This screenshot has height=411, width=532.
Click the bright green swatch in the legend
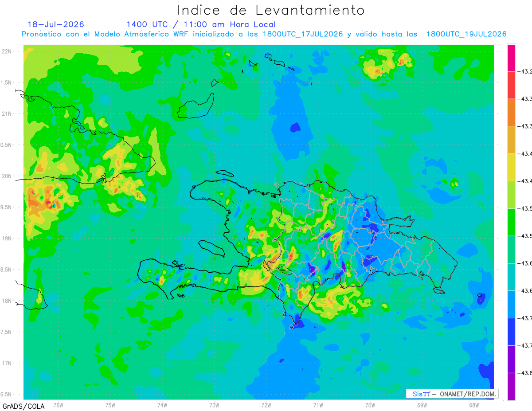[511, 222]
